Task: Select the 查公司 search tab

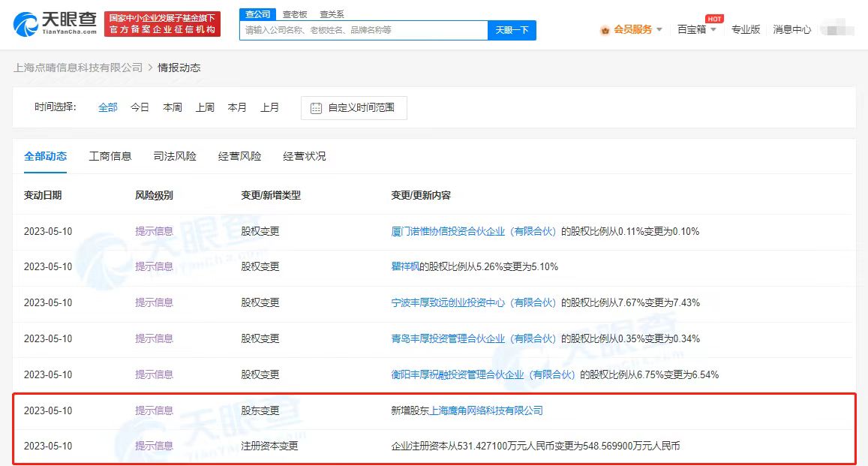Action: (x=257, y=14)
